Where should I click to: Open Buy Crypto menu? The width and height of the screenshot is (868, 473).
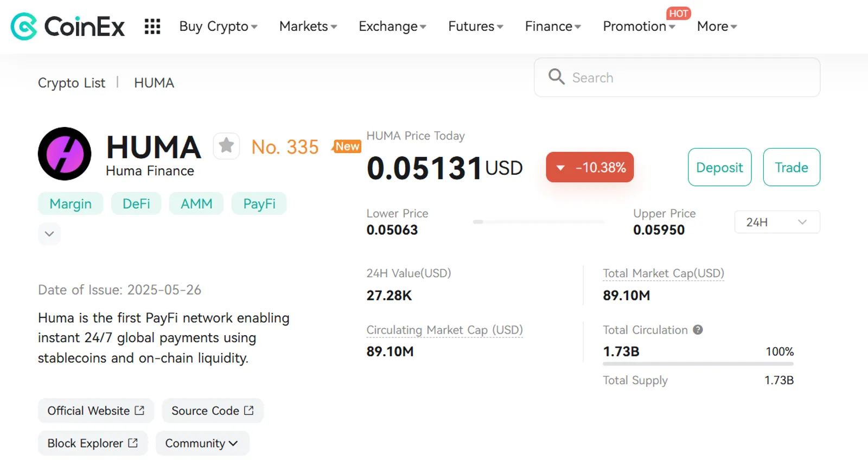point(219,26)
